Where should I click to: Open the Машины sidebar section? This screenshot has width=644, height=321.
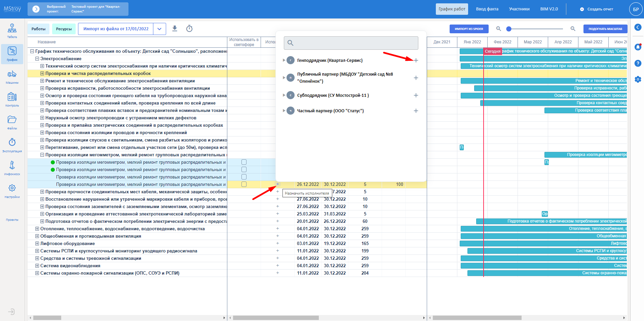point(12,77)
